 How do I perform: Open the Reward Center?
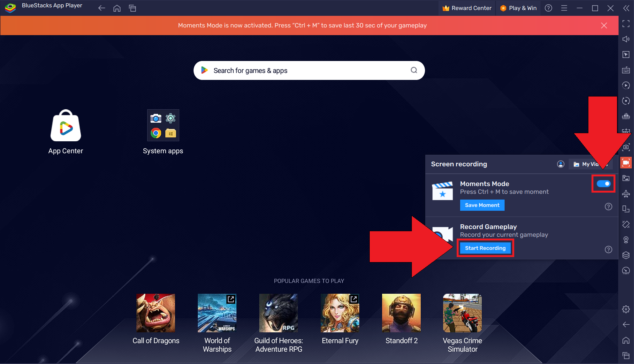466,8
